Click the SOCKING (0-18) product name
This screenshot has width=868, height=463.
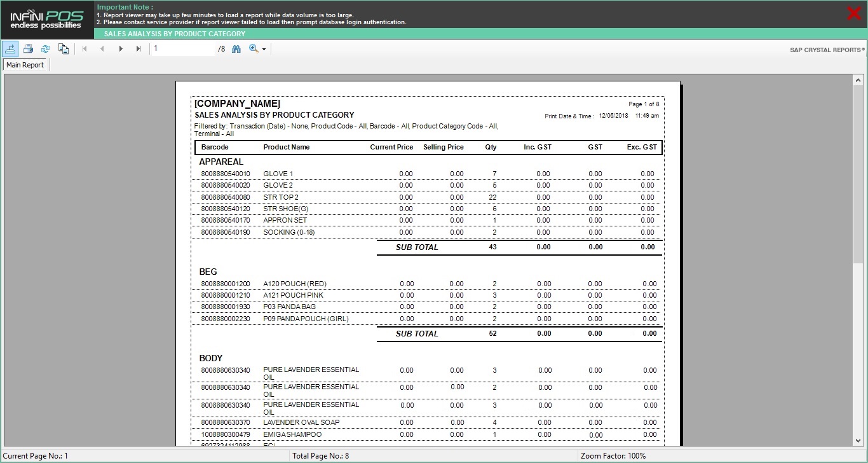point(288,232)
